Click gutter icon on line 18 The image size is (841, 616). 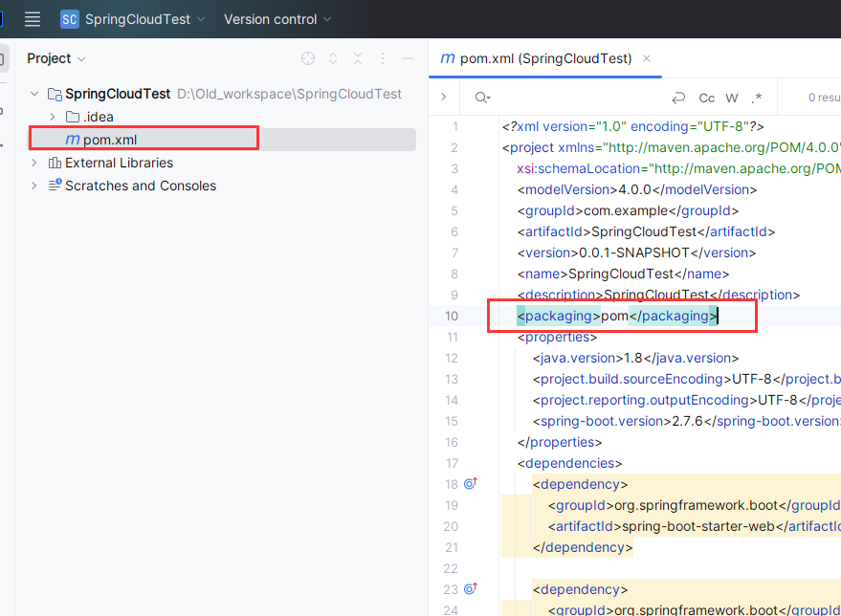pyautogui.click(x=470, y=484)
